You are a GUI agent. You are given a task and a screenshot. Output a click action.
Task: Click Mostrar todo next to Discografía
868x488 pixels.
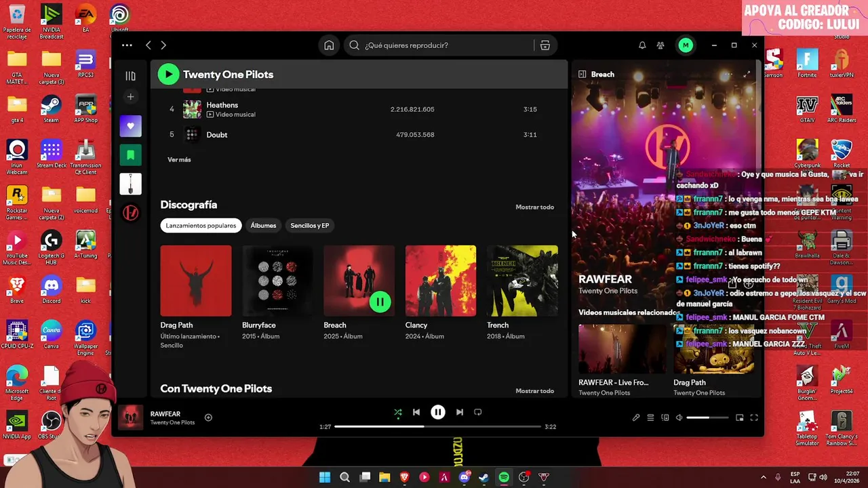(534, 207)
